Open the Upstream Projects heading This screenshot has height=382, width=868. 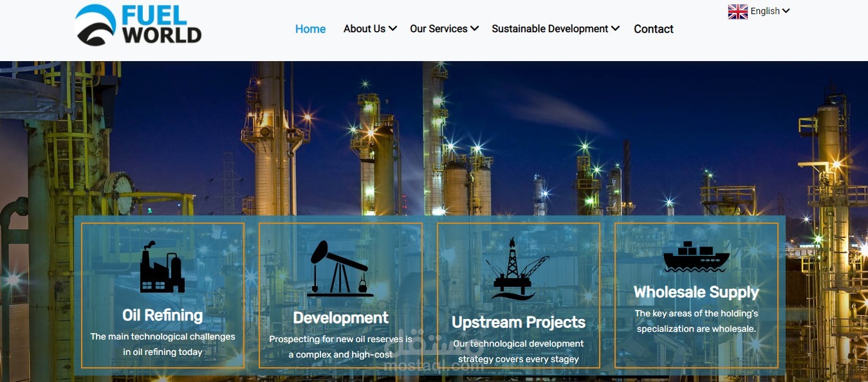tap(519, 322)
